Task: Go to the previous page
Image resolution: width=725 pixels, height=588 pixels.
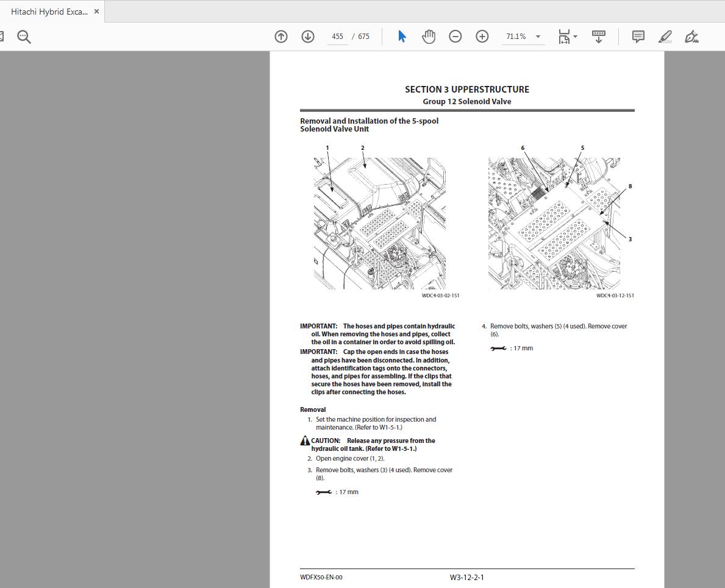Action: pos(280,36)
